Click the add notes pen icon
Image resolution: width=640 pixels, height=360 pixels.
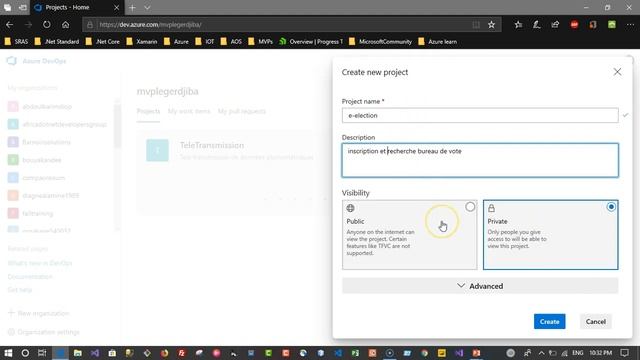[x=537, y=25]
